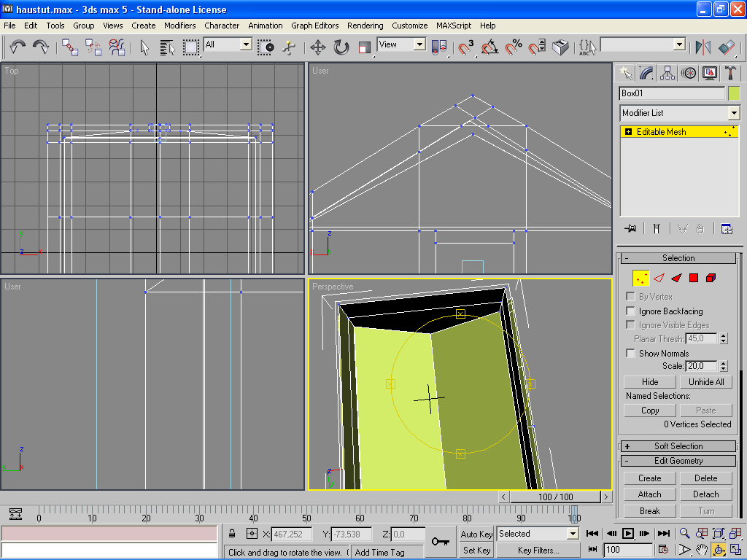Click the Undo arrow icon

[x=18, y=47]
